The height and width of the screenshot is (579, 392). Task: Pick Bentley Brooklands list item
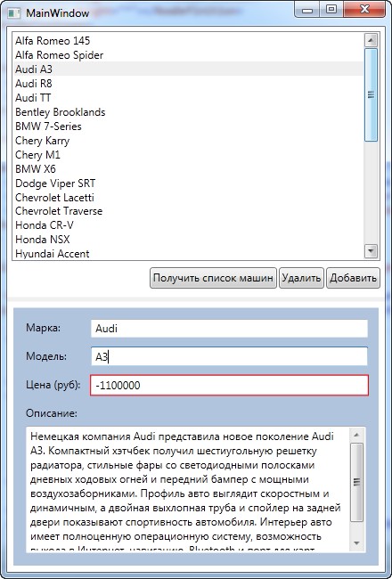(x=188, y=112)
